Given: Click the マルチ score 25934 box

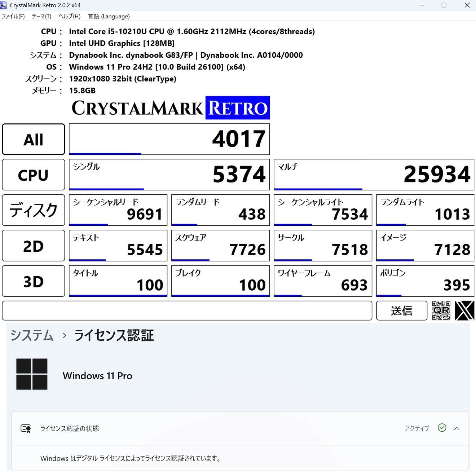Looking at the screenshot, I should tap(374, 175).
